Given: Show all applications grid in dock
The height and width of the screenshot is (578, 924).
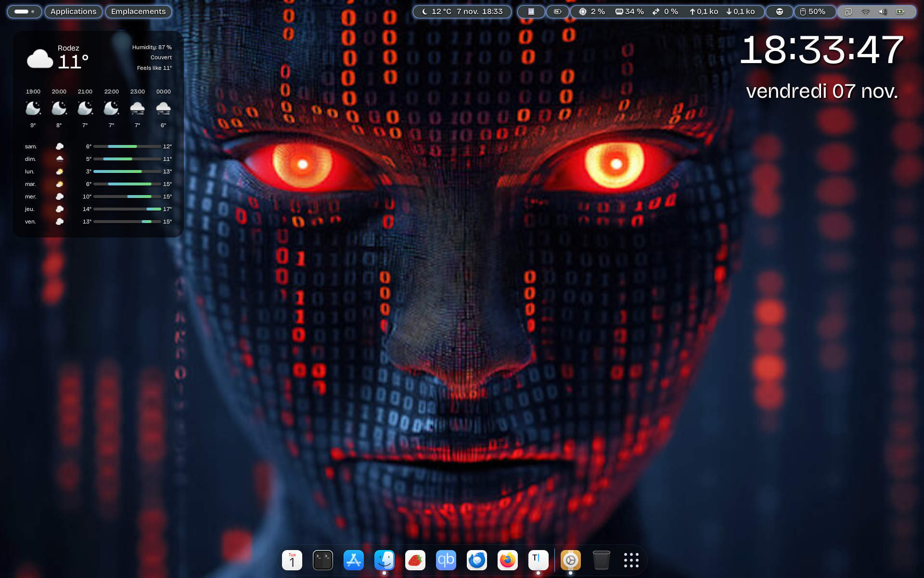Looking at the screenshot, I should tap(631, 560).
